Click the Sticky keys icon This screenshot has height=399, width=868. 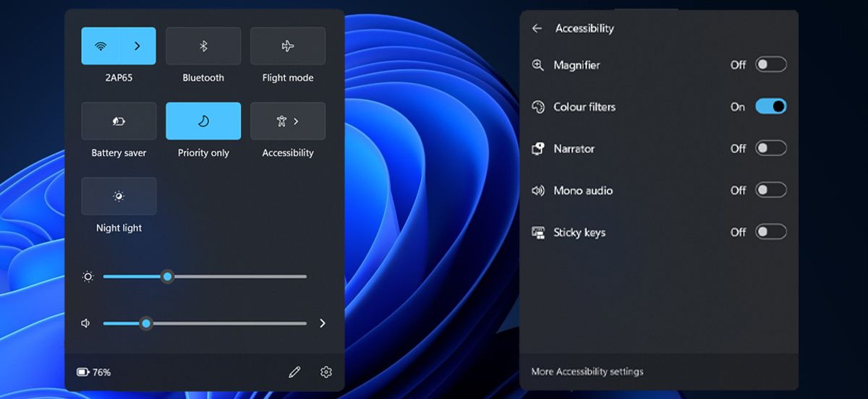537,233
